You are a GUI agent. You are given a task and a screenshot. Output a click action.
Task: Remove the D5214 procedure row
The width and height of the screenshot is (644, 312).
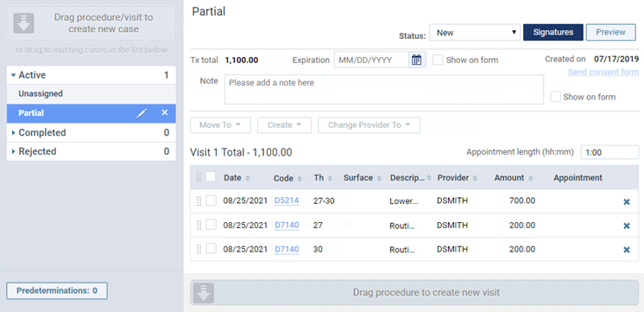(x=627, y=202)
